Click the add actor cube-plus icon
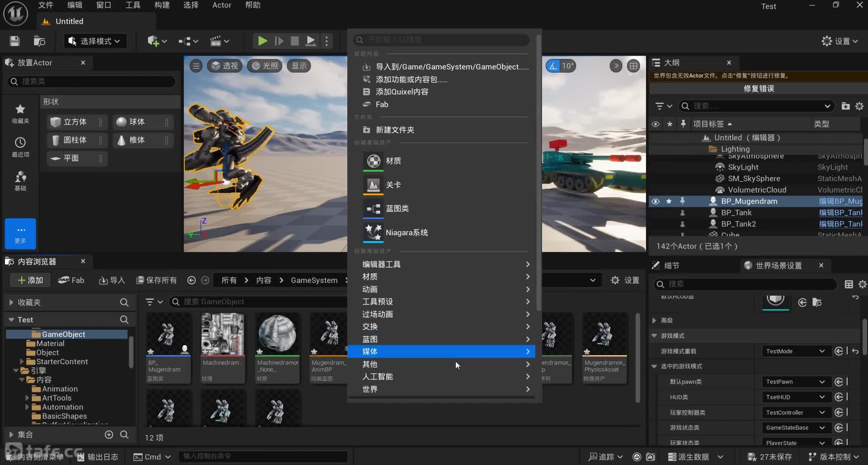This screenshot has height=465, width=868. (153, 41)
